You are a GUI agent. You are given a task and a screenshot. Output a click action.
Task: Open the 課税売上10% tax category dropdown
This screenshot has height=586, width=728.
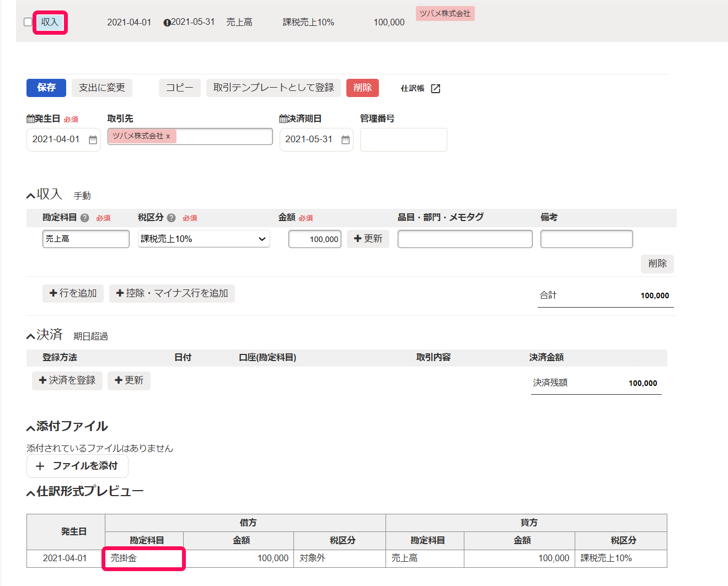(204, 239)
